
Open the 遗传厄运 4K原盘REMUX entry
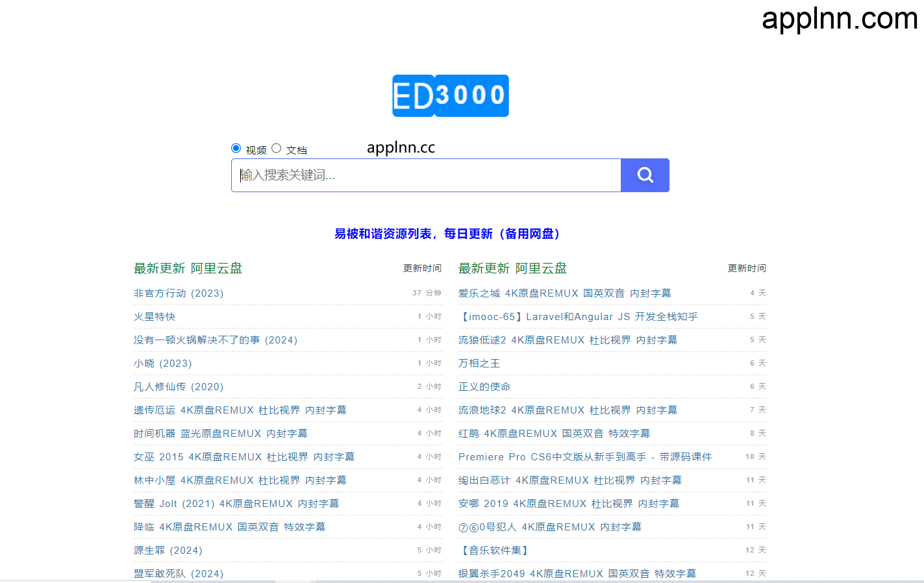click(240, 410)
